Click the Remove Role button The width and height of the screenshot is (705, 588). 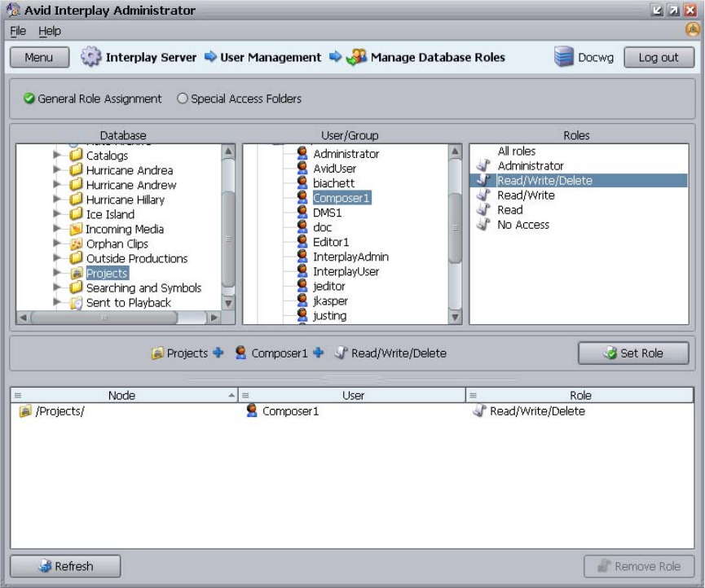coord(639,566)
